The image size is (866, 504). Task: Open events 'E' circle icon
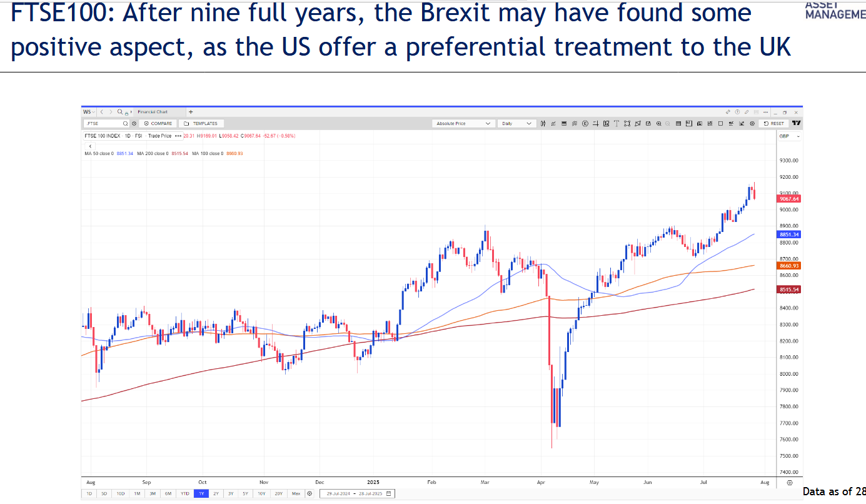click(x=585, y=123)
